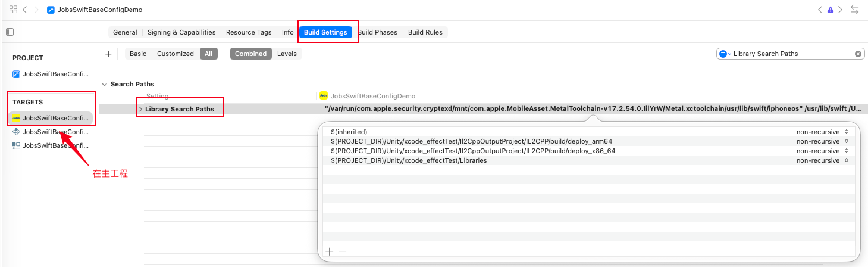Image resolution: width=868 pixels, height=267 pixels.
Task: Collapse the Search Paths section
Action: click(x=105, y=85)
